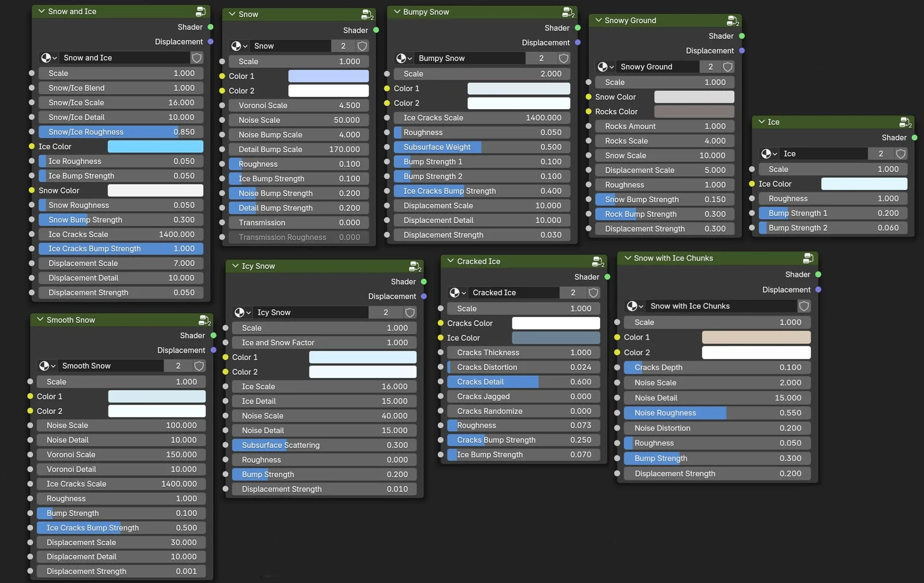Click the user count button on Snow node
Image resolution: width=924 pixels, height=583 pixels.
pos(343,46)
